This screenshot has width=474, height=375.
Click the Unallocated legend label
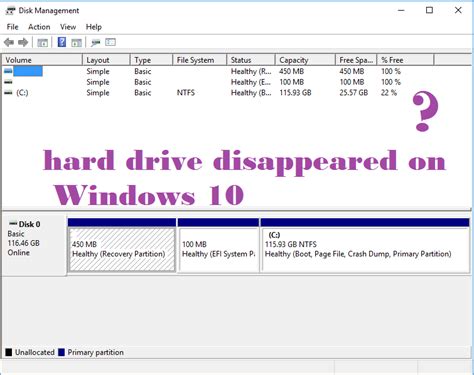pos(35,352)
